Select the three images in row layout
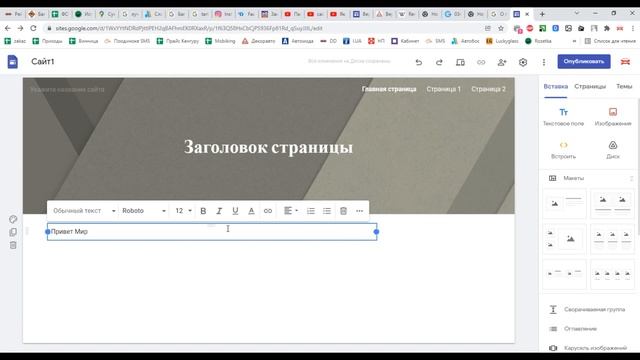The image size is (640, 360). 612,239
